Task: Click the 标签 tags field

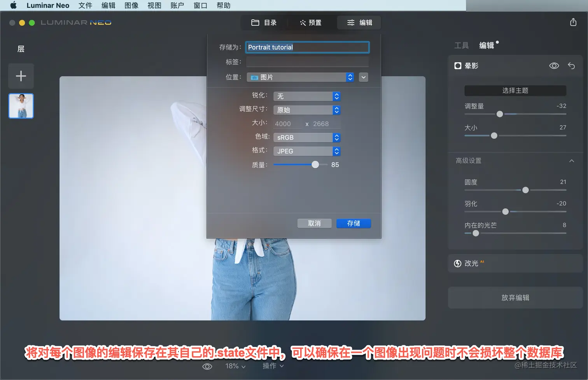Action: point(307,62)
